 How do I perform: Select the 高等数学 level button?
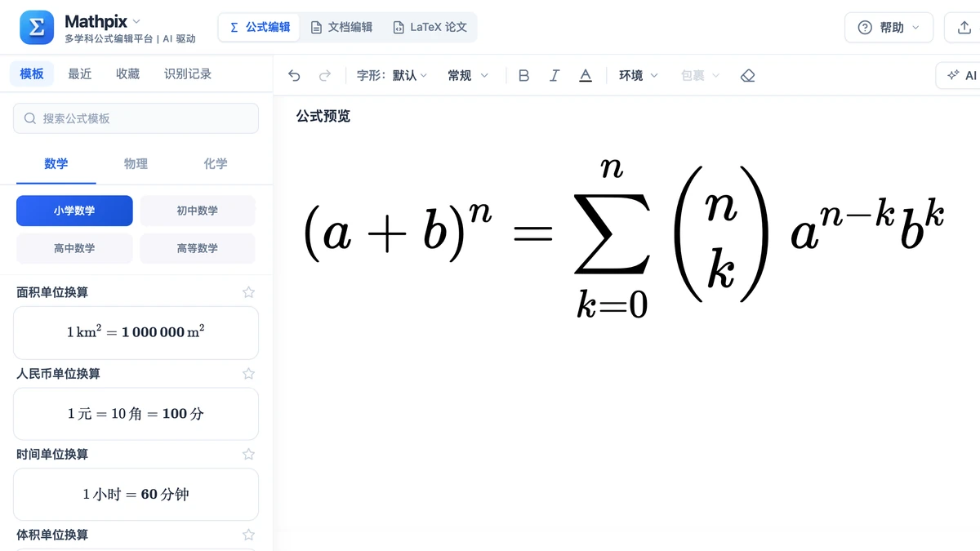click(198, 248)
